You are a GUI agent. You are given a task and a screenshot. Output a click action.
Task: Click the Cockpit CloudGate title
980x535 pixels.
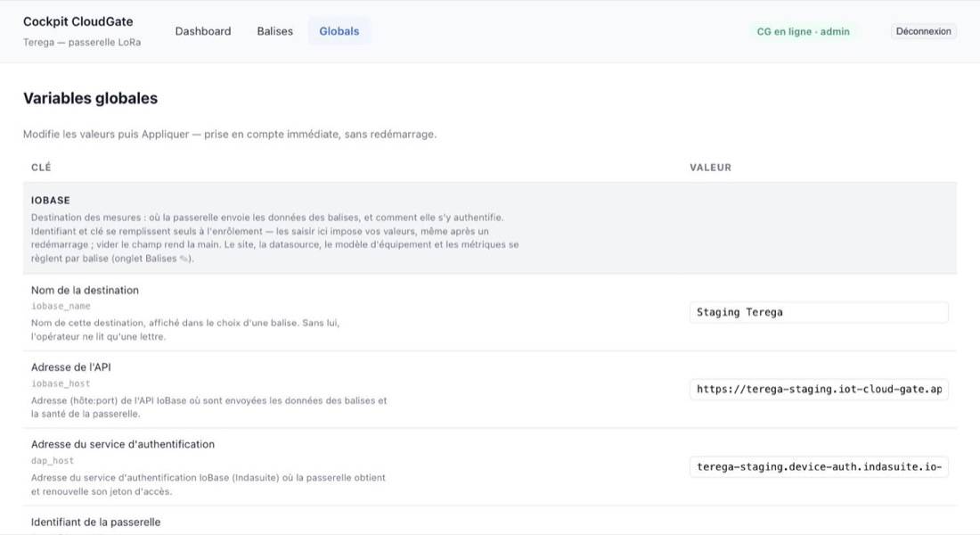[78, 21]
